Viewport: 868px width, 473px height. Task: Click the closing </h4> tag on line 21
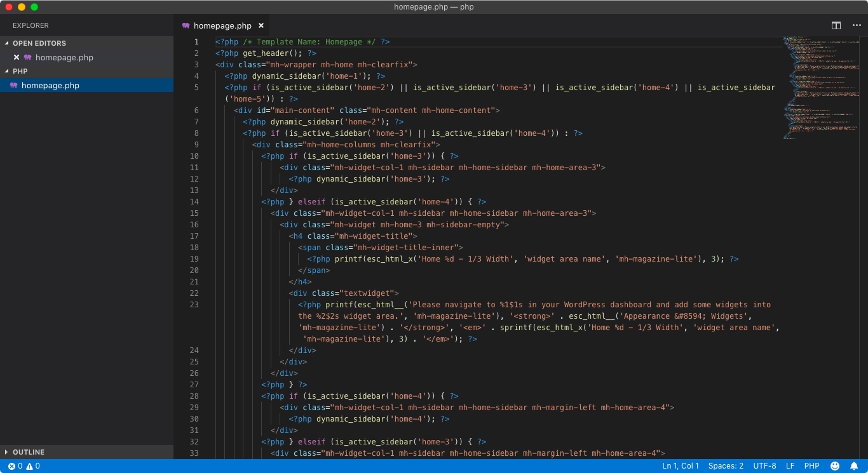point(300,282)
